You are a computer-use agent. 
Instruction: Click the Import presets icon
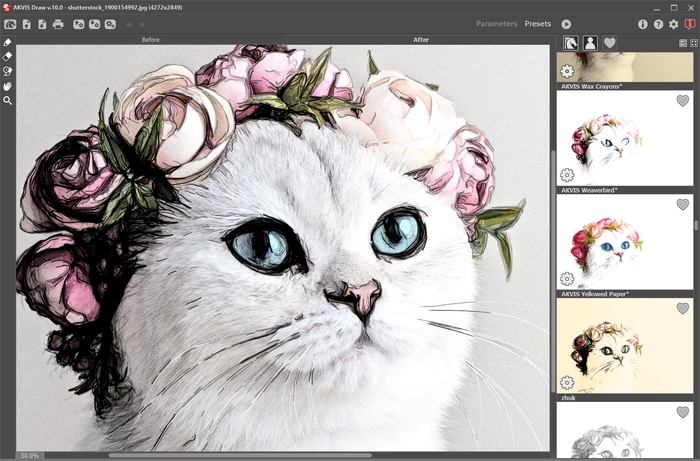[79, 24]
